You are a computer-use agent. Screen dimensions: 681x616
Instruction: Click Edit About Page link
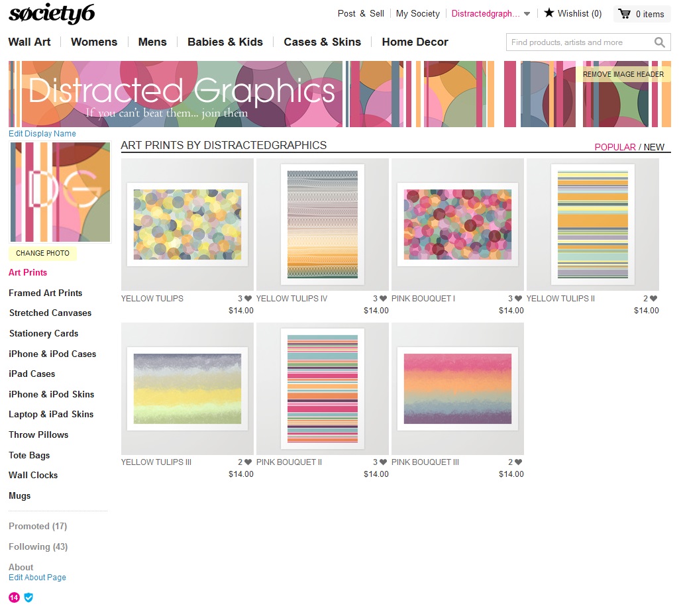(37, 578)
